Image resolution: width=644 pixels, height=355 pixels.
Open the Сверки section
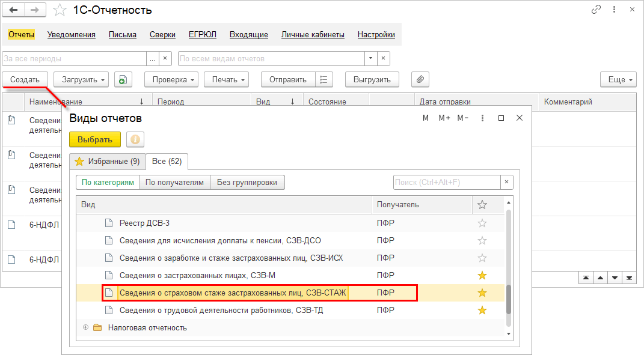pos(162,34)
